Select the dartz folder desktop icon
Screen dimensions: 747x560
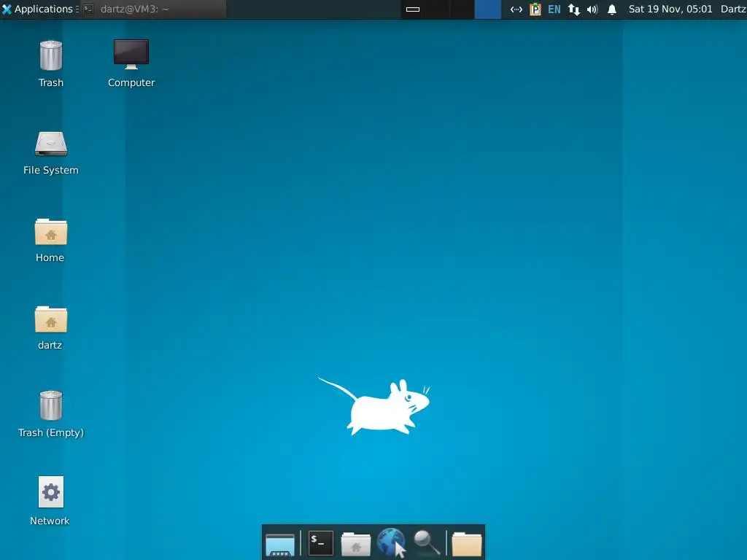[50, 328]
